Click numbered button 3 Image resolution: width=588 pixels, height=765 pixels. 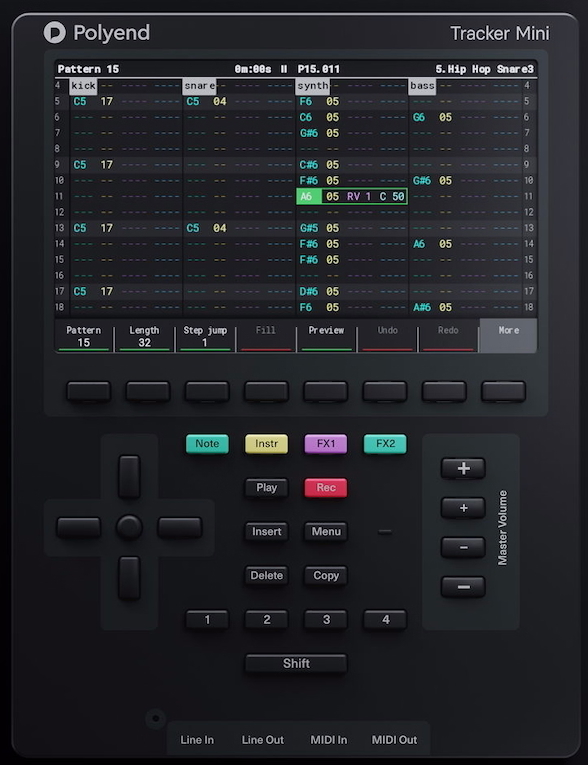pyautogui.click(x=326, y=620)
